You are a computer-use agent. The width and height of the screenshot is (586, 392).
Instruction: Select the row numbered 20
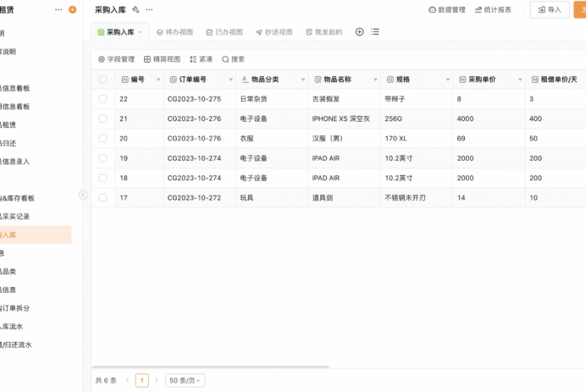(x=102, y=138)
